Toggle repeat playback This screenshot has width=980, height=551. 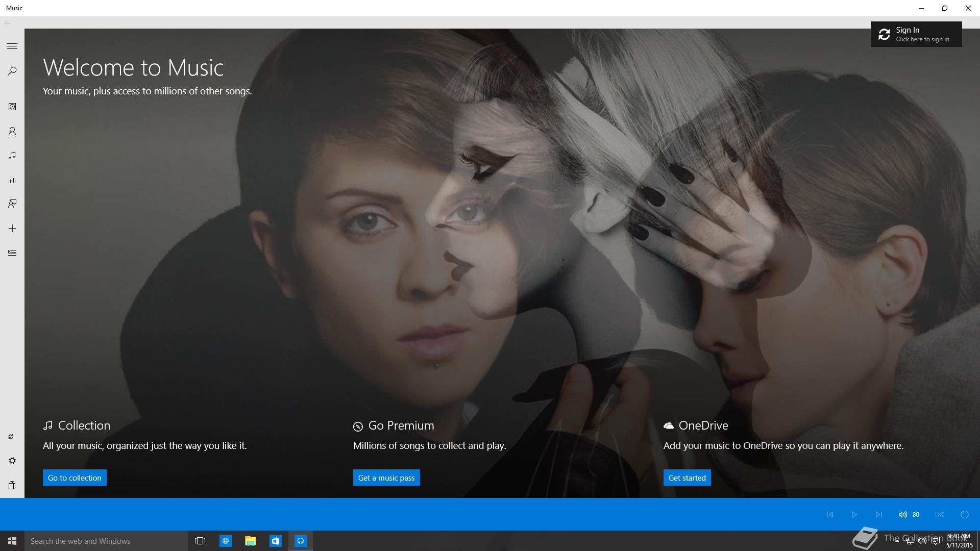(965, 514)
